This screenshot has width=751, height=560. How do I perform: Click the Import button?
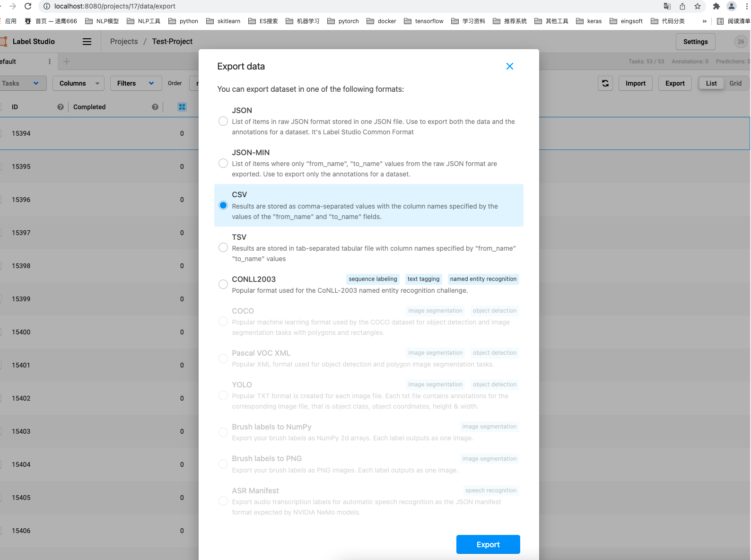636,83
